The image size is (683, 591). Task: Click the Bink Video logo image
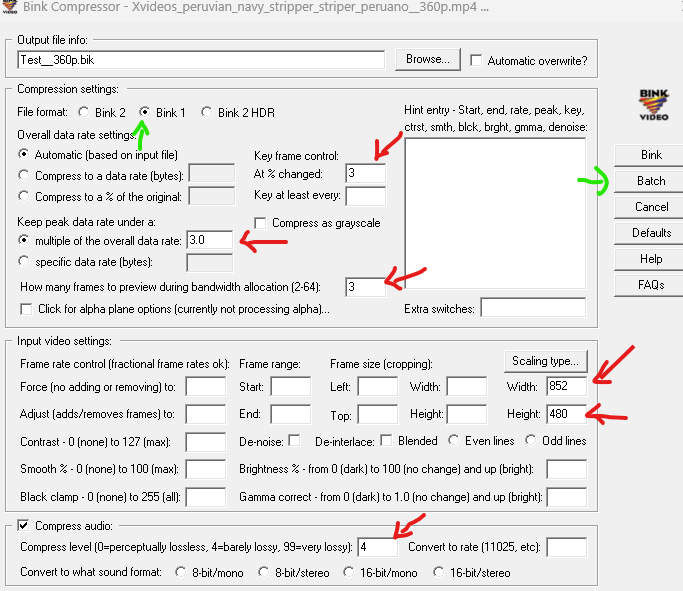tap(653, 105)
